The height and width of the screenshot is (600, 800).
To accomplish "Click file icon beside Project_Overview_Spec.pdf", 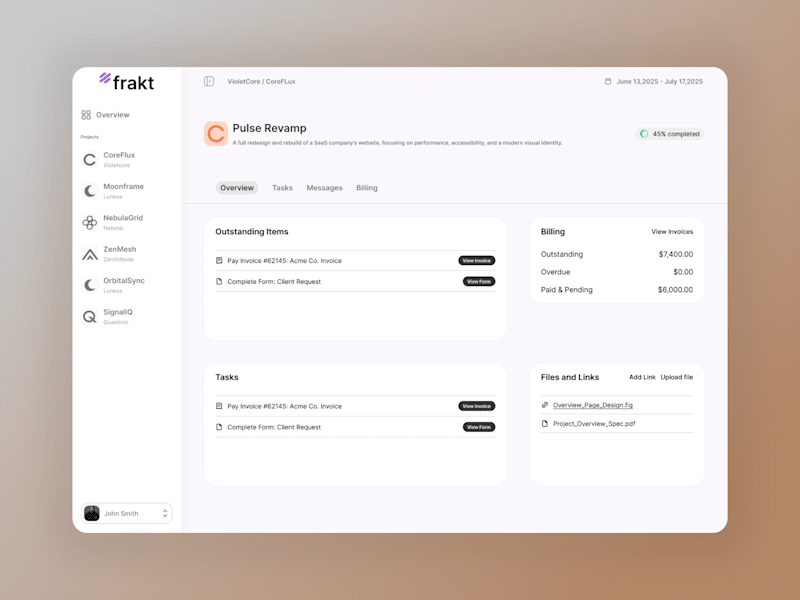I will (544, 423).
